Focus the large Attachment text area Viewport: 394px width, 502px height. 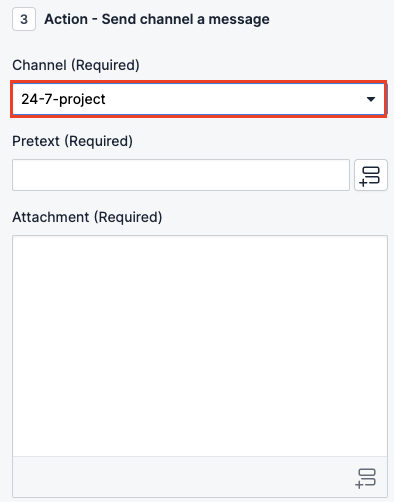point(200,346)
